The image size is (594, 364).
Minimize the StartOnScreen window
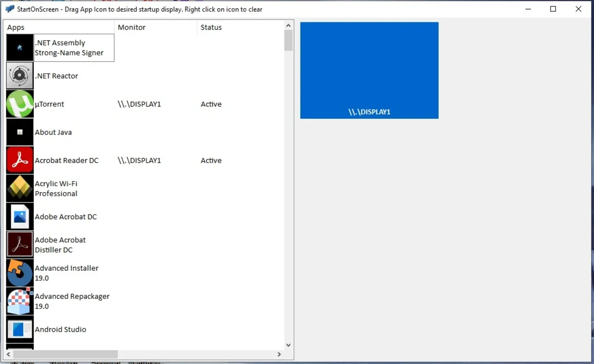point(528,9)
